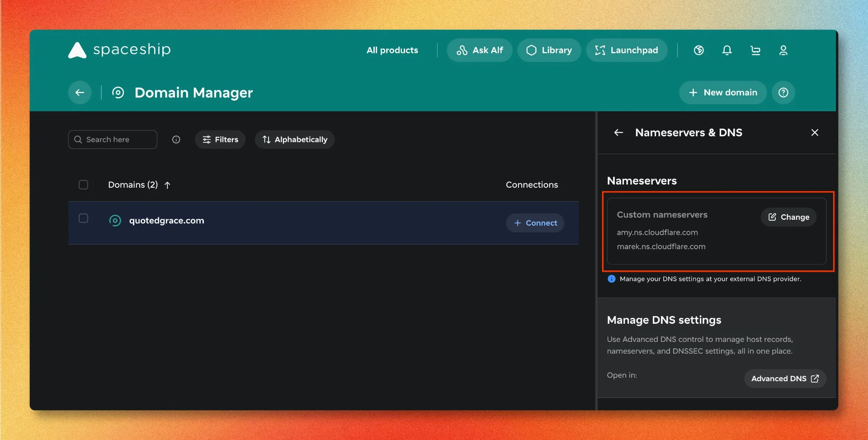Close the Nameservers & DNS panel

point(815,132)
